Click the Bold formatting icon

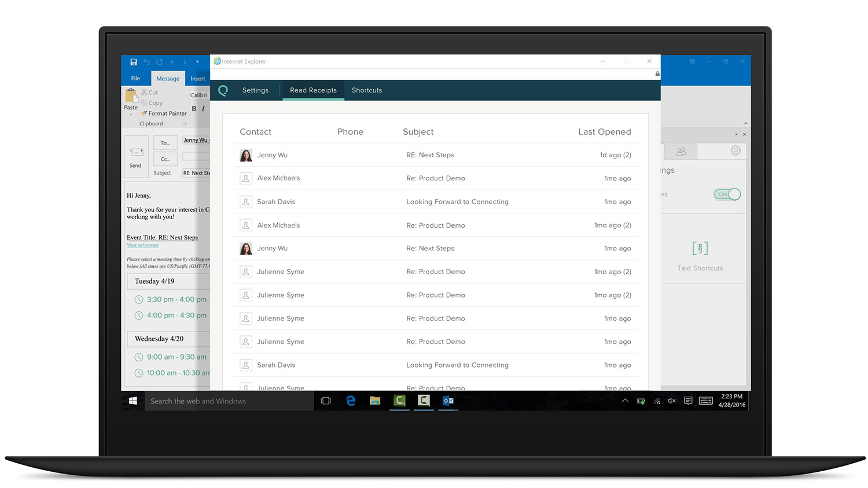tap(194, 109)
